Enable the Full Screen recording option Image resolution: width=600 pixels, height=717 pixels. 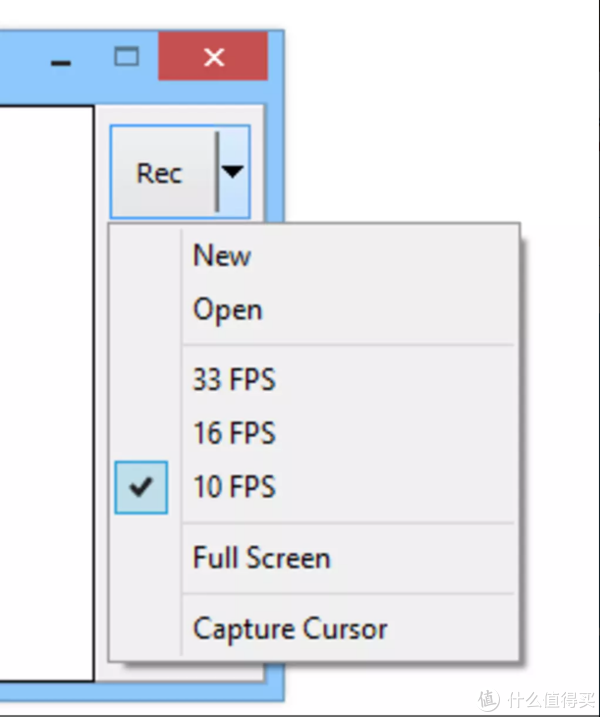click(261, 558)
